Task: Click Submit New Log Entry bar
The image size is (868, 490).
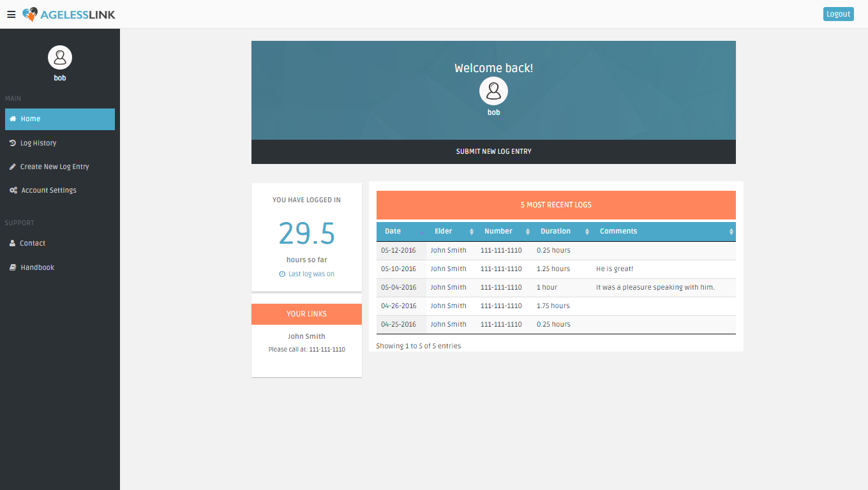Action: pos(493,152)
